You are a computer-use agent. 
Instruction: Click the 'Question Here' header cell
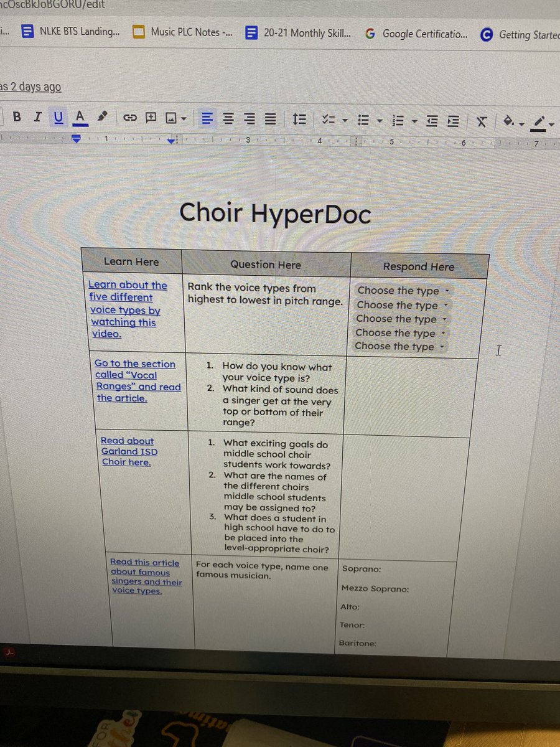coord(266,264)
